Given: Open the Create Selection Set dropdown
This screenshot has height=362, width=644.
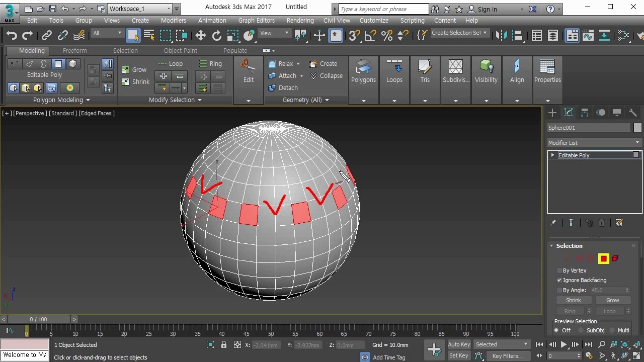Looking at the screenshot, I should [x=459, y=33].
